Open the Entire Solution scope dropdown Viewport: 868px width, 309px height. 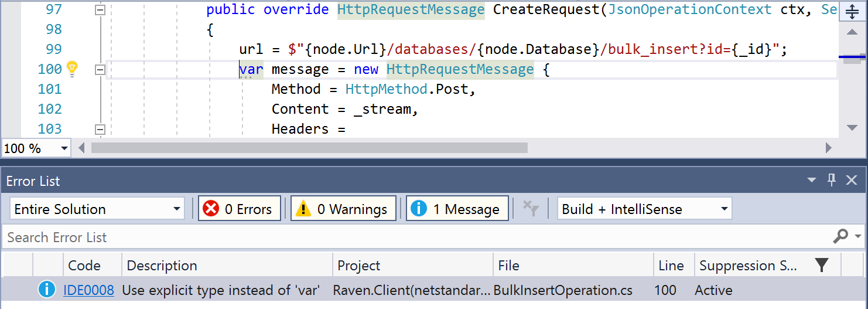[97, 209]
